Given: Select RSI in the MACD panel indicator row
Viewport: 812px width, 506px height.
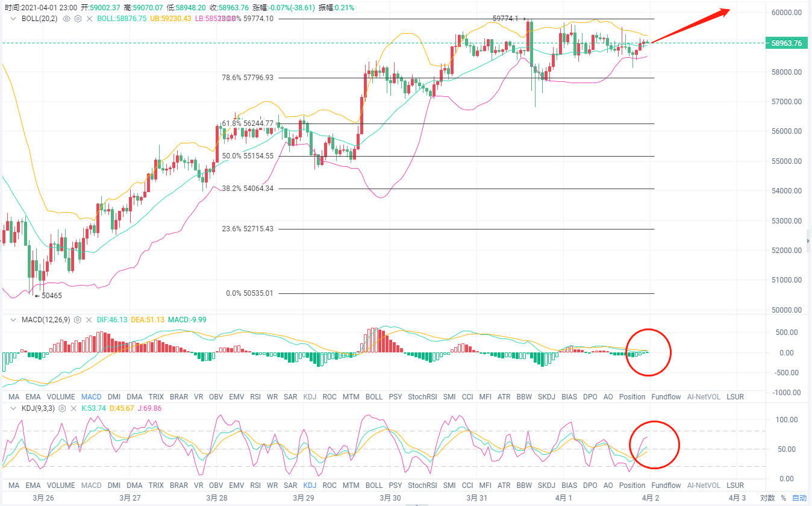Looking at the screenshot, I should (255, 397).
